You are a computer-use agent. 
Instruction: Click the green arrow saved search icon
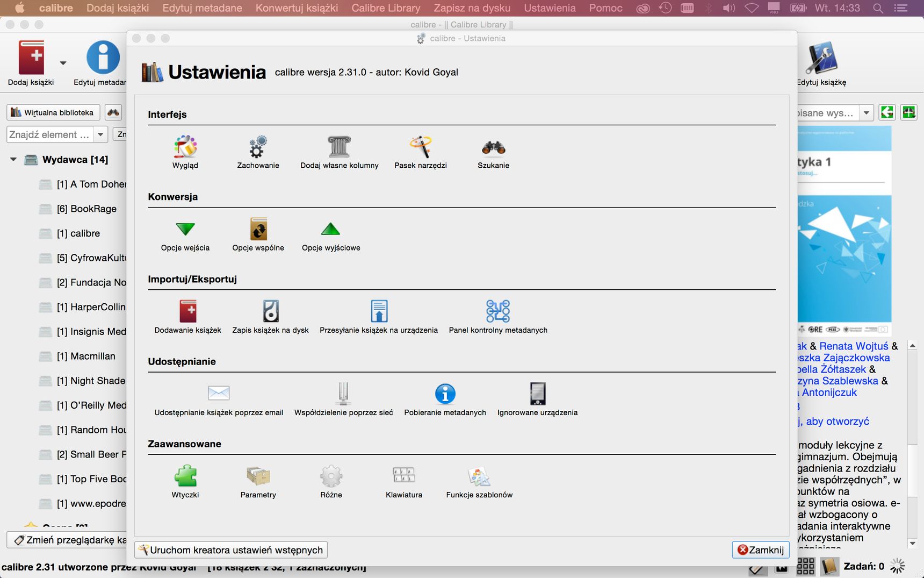pos(887,112)
